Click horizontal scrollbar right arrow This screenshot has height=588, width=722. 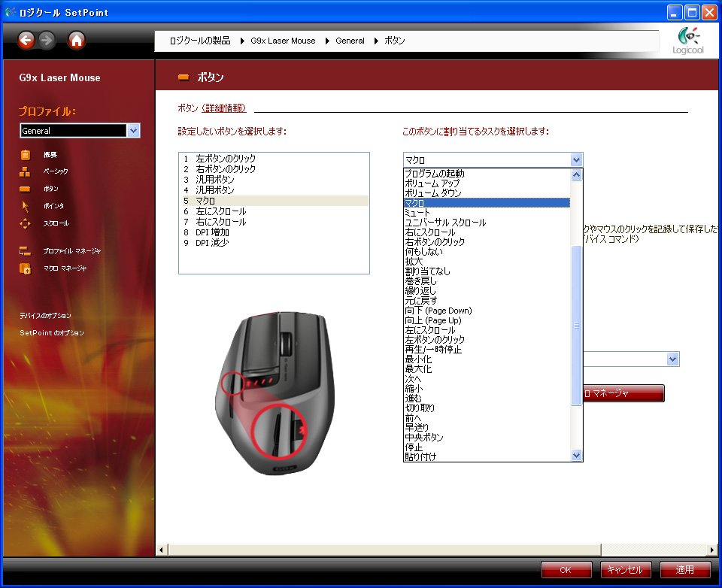[712, 550]
